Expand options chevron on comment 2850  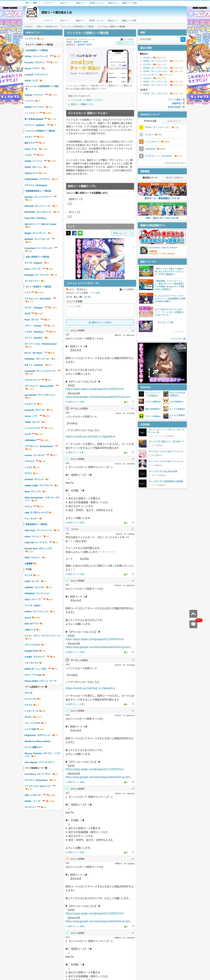tap(133, 660)
